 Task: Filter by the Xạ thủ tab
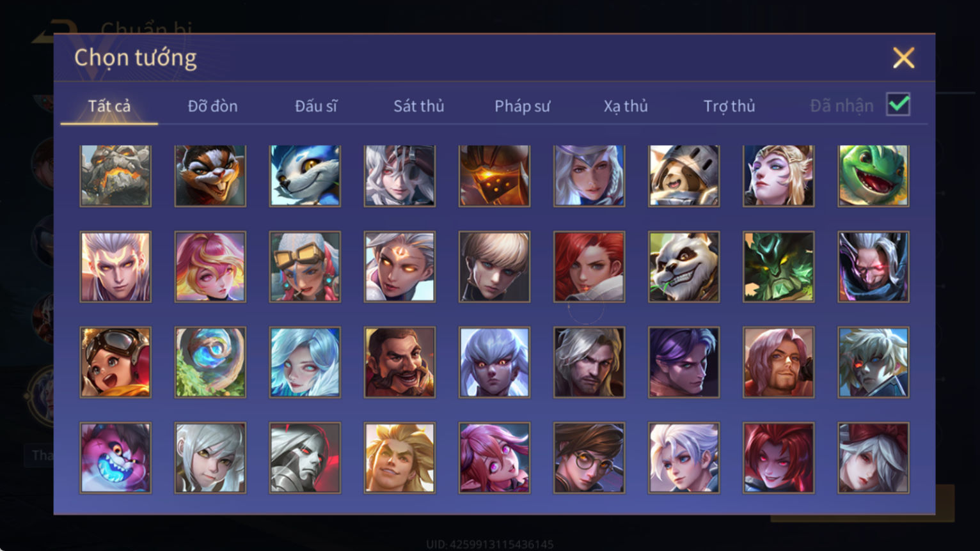coord(626,106)
